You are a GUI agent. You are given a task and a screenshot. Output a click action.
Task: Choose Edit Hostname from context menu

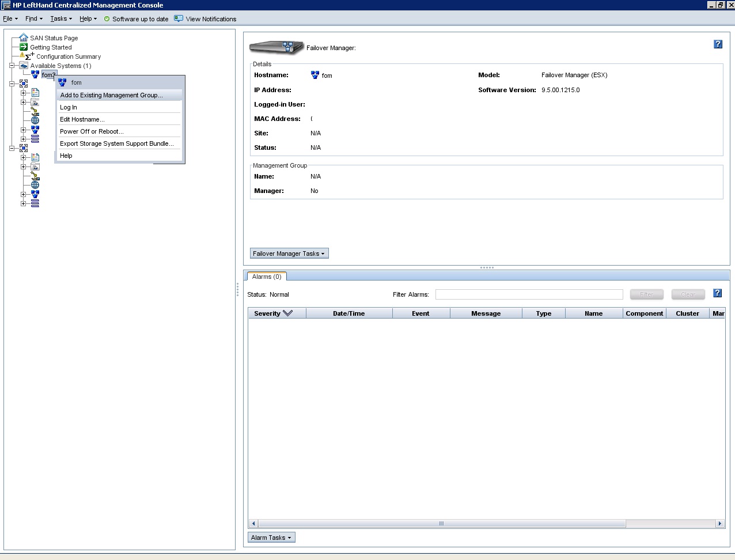click(x=119, y=119)
